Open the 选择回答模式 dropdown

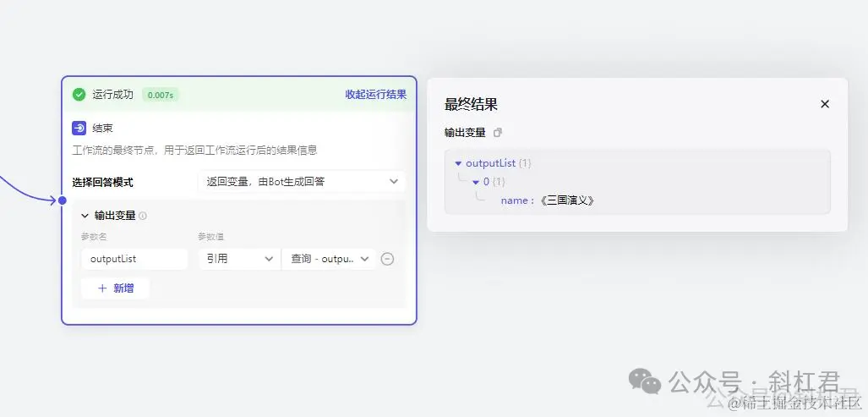[x=302, y=182]
